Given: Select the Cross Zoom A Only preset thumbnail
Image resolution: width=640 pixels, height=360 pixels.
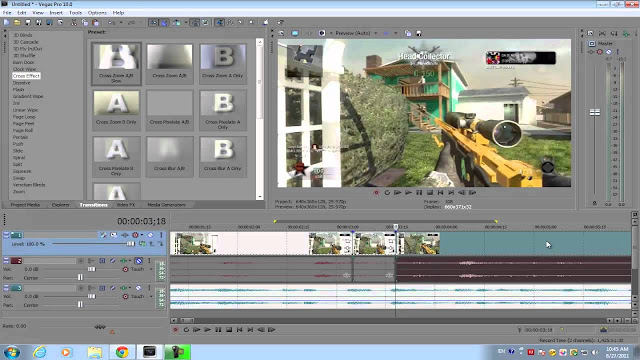Looking at the screenshot, I should coord(223,63).
